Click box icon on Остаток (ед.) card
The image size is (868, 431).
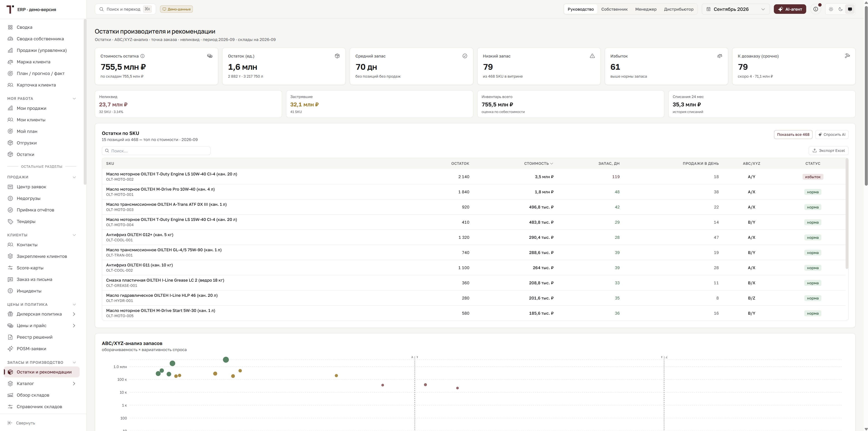click(337, 56)
